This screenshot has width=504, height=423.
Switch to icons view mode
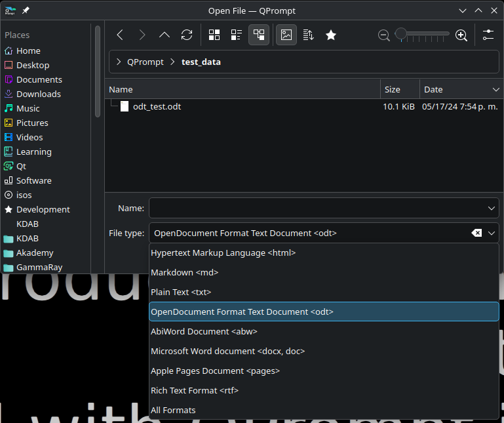click(x=214, y=35)
